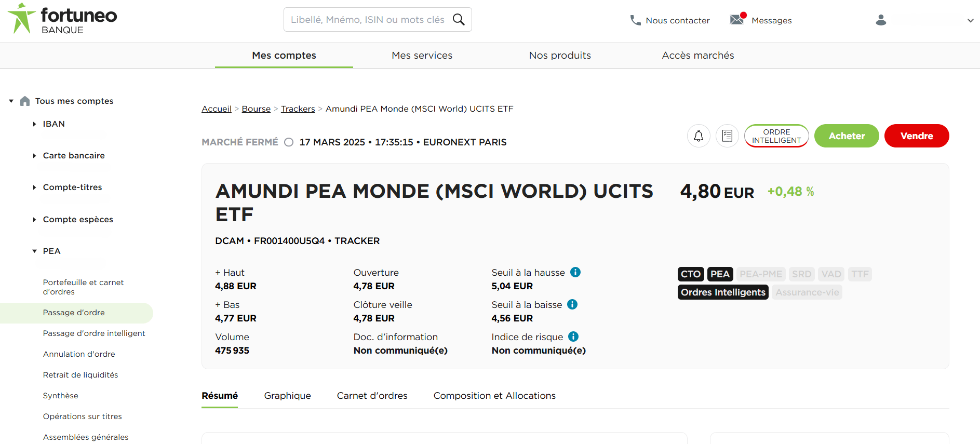Click the price alert bell icon
980x444 pixels.
[699, 136]
